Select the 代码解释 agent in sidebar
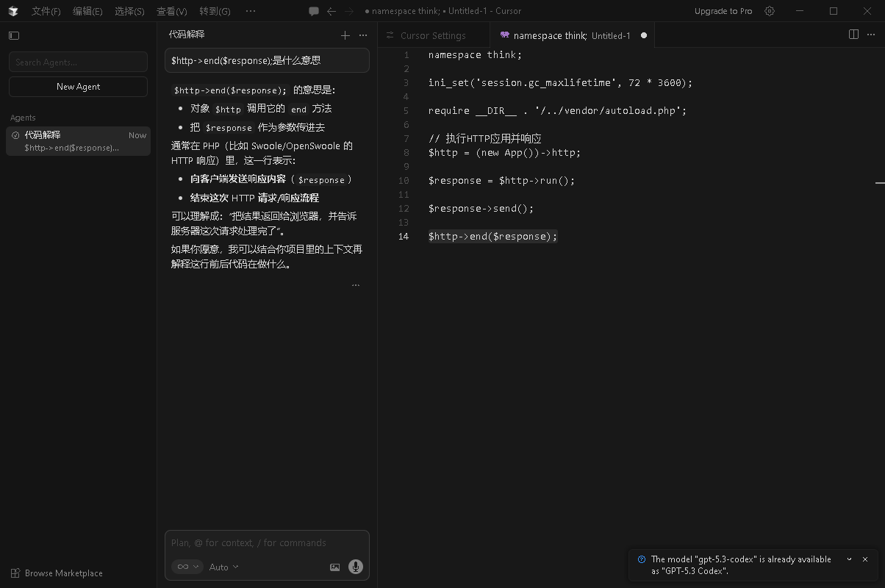This screenshot has width=885, height=588. coord(78,141)
